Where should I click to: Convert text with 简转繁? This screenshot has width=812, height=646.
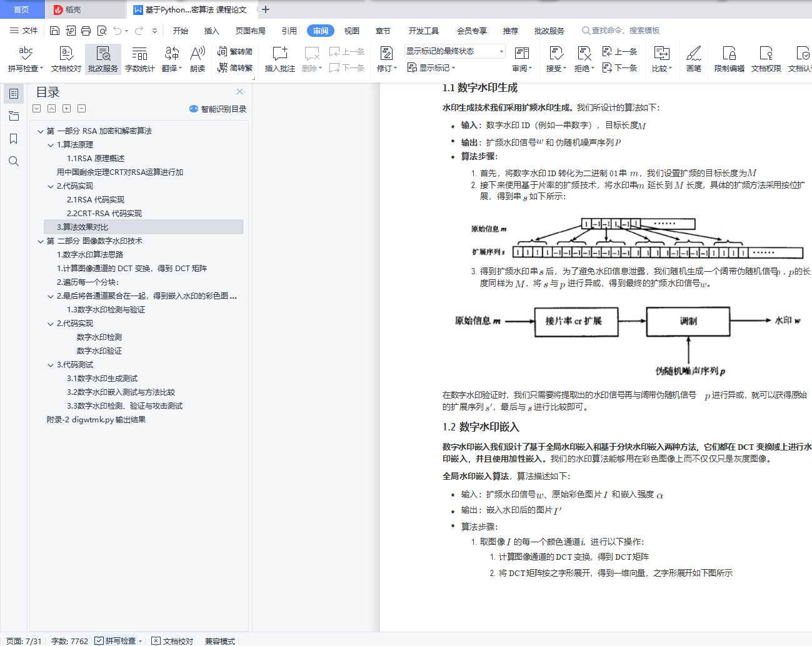(x=235, y=67)
